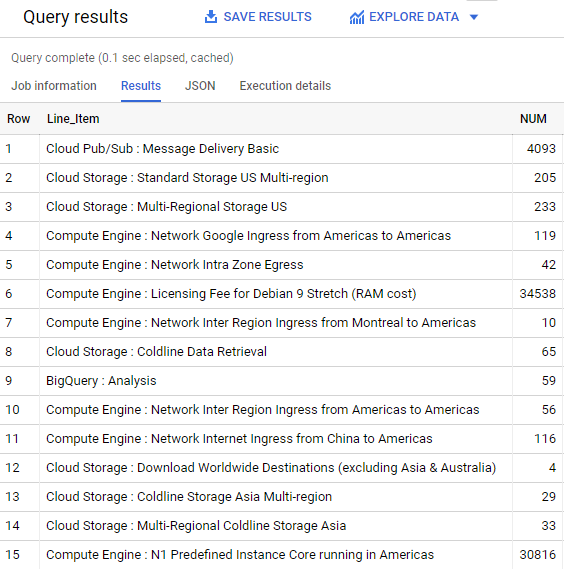Click the value 116 in NUM column
Screen dimensions: 564x569
point(545,439)
